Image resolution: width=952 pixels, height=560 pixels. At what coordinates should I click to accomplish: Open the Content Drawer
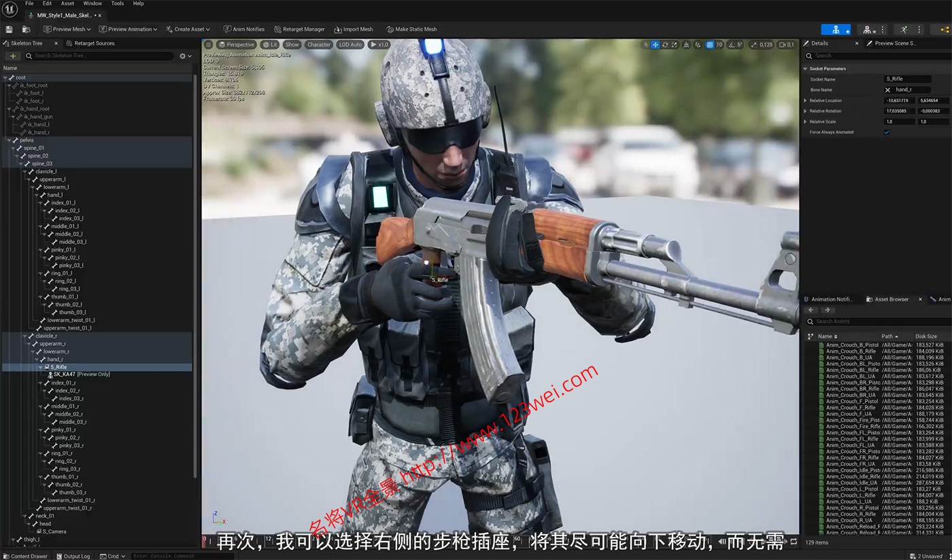point(25,556)
